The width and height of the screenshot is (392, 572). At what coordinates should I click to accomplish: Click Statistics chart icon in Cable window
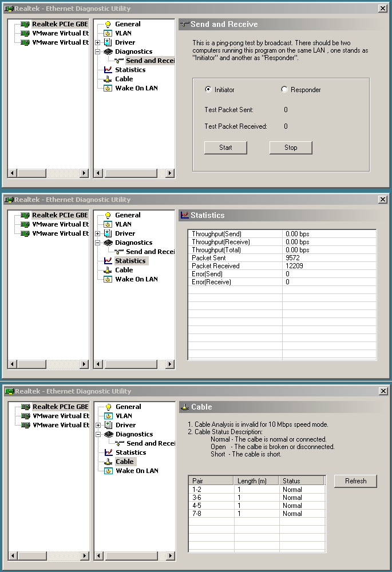coord(109,452)
